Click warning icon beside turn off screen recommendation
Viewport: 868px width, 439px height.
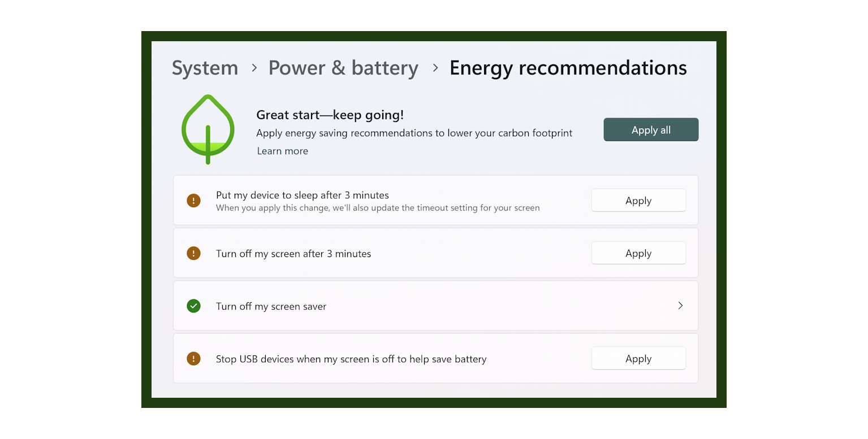[x=193, y=253]
